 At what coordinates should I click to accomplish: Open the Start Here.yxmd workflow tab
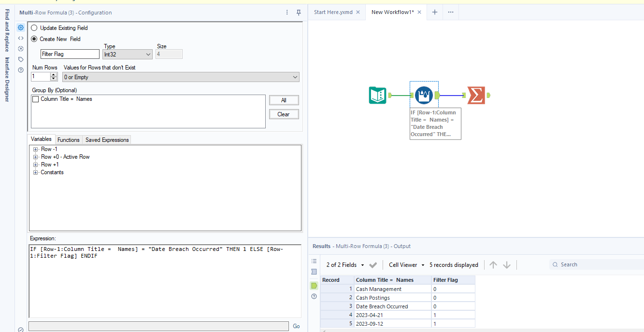tap(333, 12)
